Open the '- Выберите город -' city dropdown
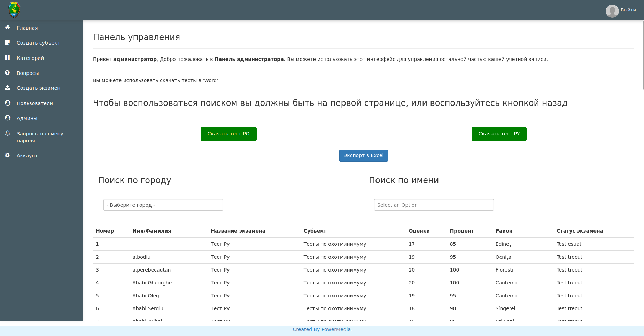 tap(163, 205)
